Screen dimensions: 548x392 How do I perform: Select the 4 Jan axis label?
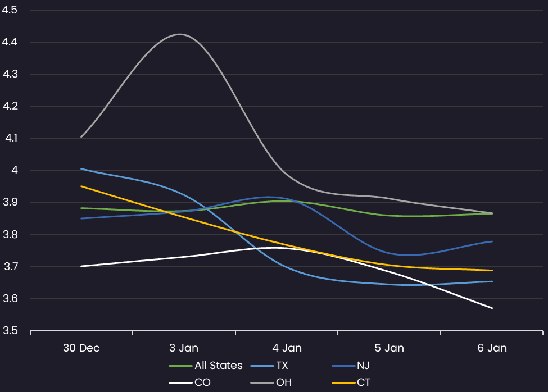[287, 348]
